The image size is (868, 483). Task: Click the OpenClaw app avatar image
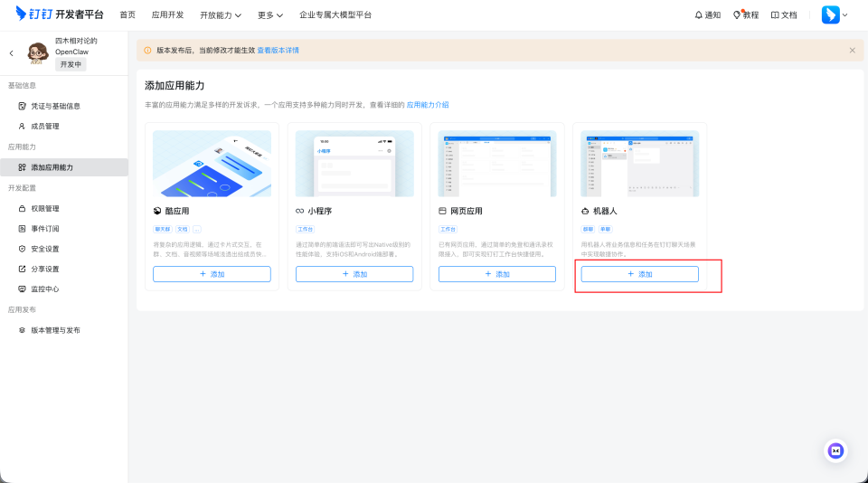38,52
